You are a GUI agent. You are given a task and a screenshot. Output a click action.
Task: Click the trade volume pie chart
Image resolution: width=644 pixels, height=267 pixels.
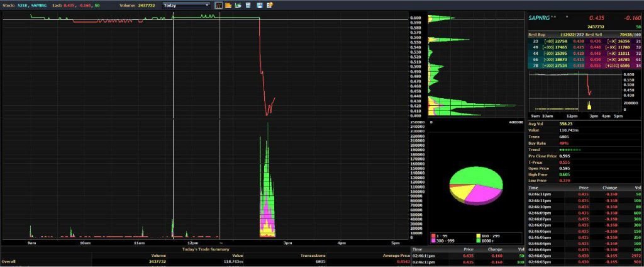tap(476, 186)
